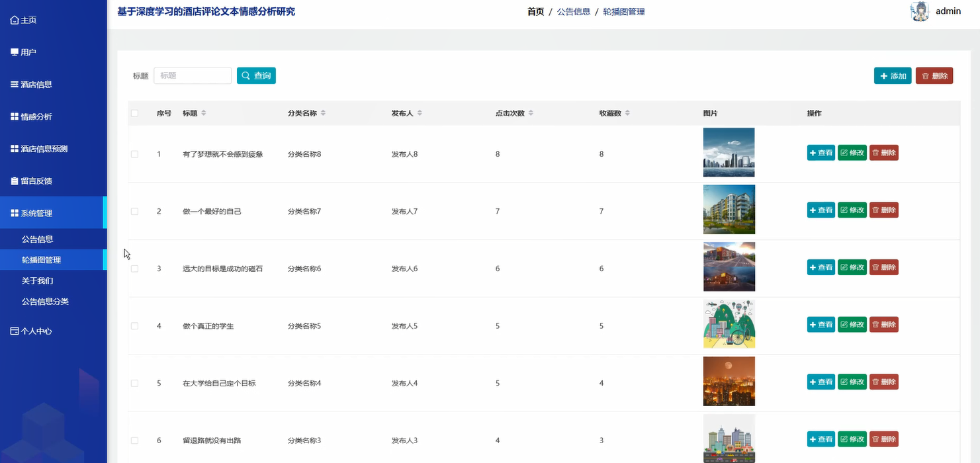The height and width of the screenshot is (463, 980).
Task: Click the cell 发布人4
Action: click(404, 383)
